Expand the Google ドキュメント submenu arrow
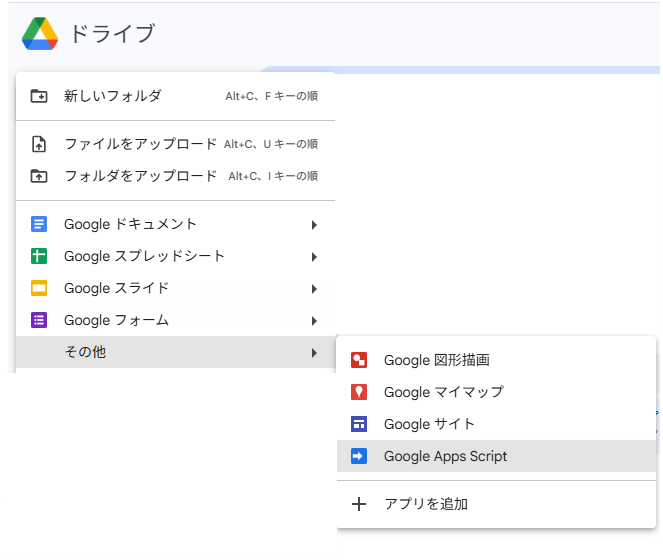The height and width of the screenshot is (560, 663). (x=314, y=225)
